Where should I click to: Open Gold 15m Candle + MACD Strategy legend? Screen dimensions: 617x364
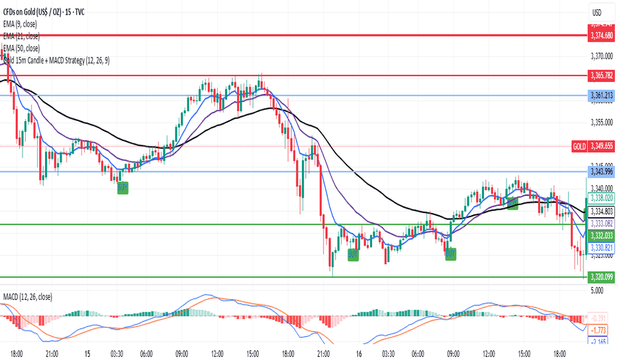[x=56, y=61]
